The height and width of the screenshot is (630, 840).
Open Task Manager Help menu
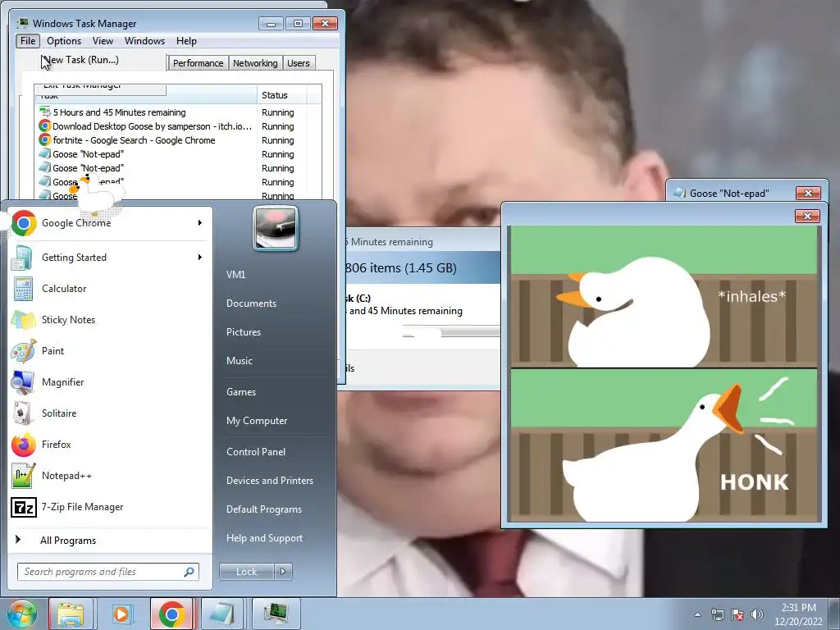[x=186, y=41]
